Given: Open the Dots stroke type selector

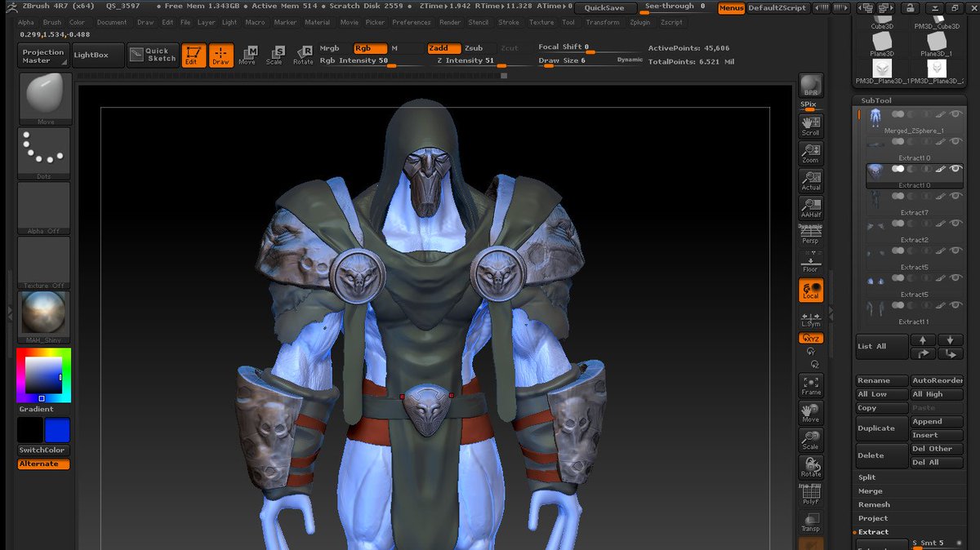Looking at the screenshot, I should click(x=44, y=153).
